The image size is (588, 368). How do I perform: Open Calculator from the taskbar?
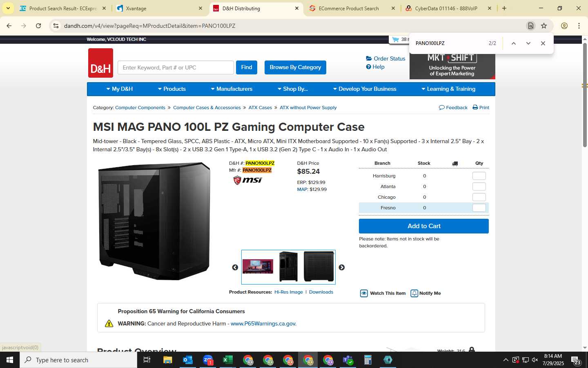[368, 360]
